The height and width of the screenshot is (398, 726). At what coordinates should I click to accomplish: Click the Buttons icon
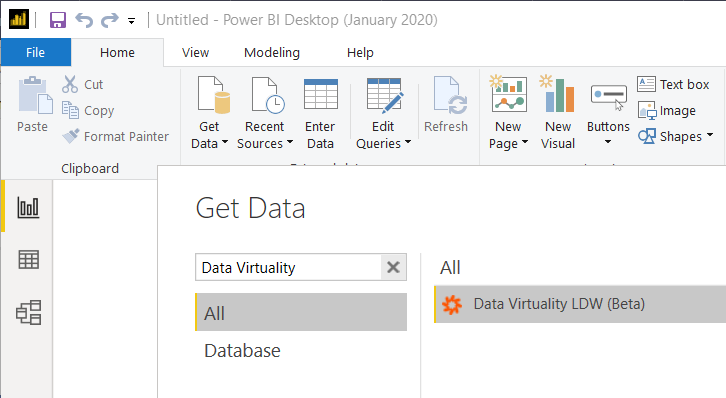[x=608, y=97]
